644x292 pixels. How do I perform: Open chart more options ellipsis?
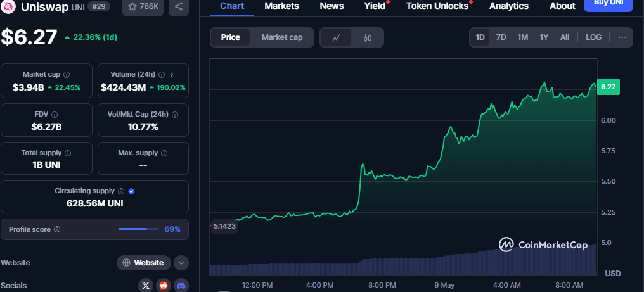point(622,37)
